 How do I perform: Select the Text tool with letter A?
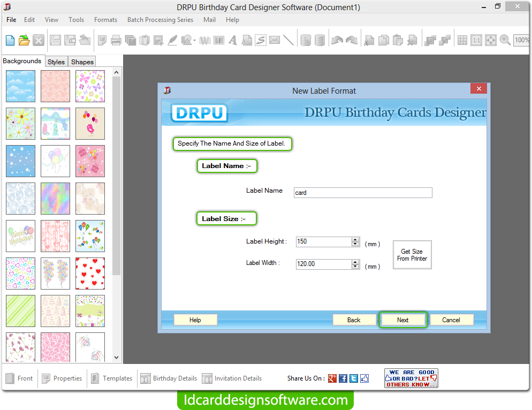pyautogui.click(x=232, y=40)
